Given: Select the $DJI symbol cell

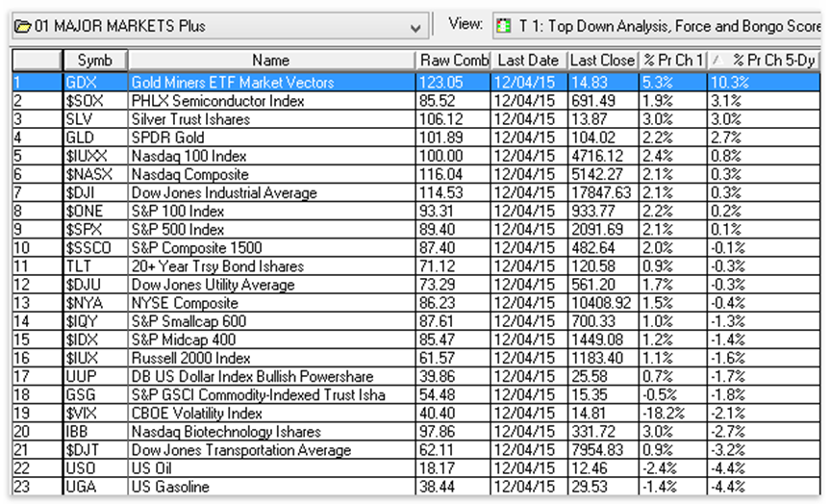Looking at the screenshot, I should tap(95, 192).
